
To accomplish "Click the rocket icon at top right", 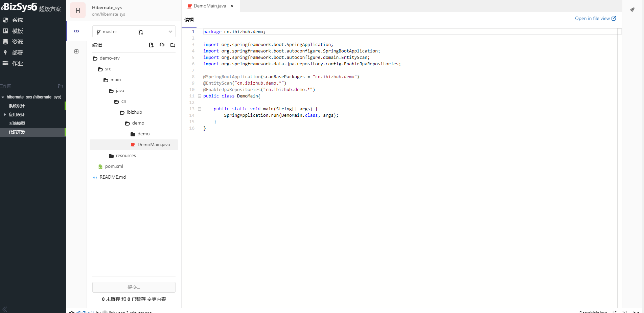I will pyautogui.click(x=632, y=9).
